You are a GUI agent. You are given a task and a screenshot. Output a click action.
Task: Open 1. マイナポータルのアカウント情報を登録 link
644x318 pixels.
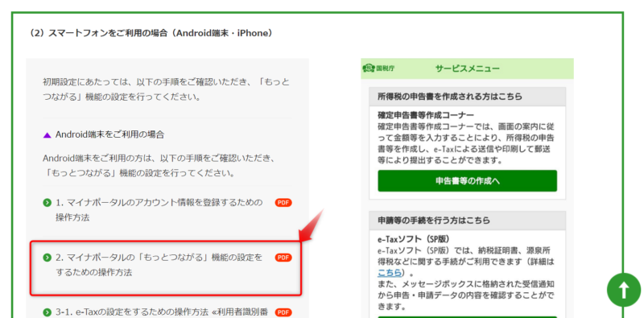159,209
